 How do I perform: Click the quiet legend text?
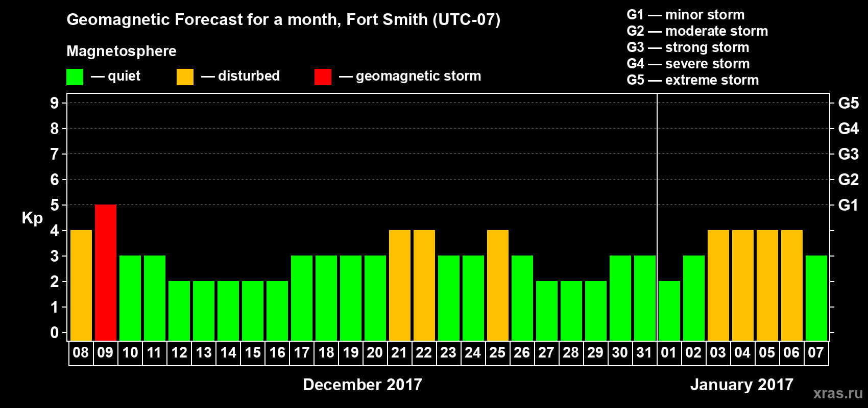(124, 76)
